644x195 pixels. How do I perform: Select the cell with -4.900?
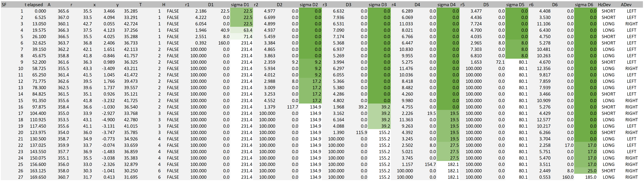tap(108, 120)
